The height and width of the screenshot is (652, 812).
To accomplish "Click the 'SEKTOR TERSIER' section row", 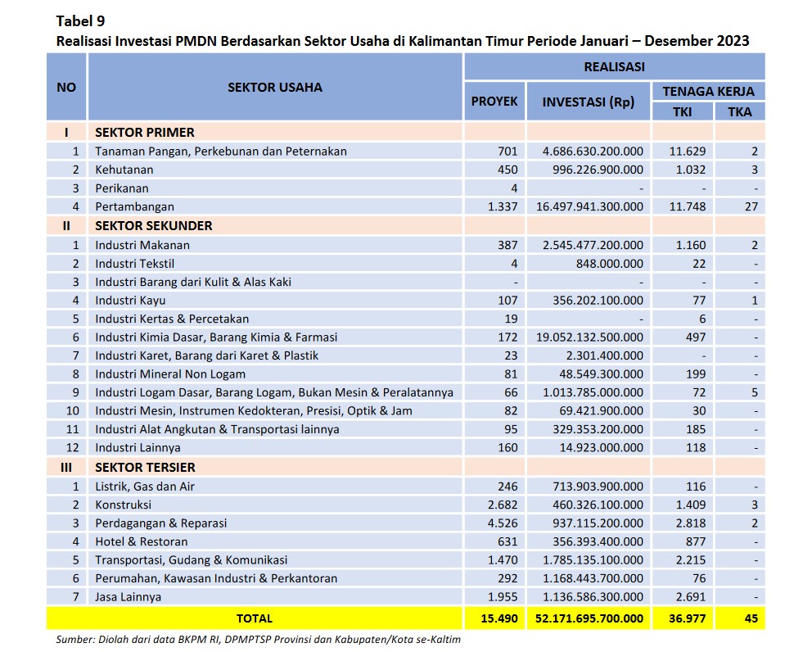I will [405, 467].
